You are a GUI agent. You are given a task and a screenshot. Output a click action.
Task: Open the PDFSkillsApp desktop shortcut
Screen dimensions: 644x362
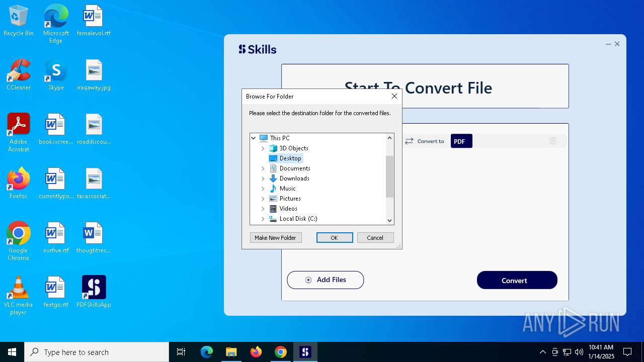(94, 292)
